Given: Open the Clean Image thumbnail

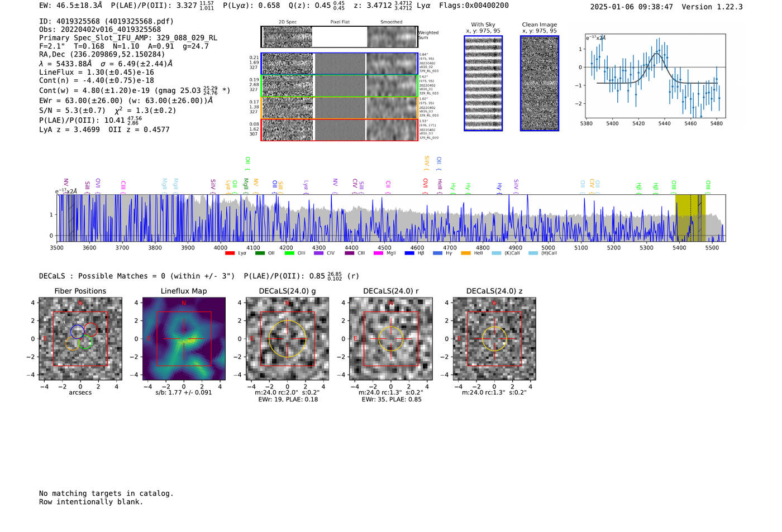Looking at the screenshot, I should (x=540, y=83).
